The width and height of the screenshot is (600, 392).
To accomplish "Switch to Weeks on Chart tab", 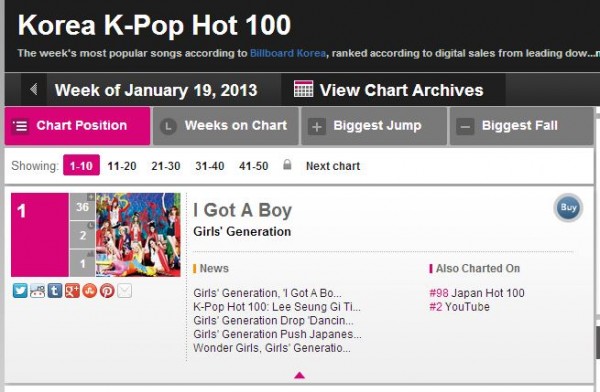I will tap(226, 126).
